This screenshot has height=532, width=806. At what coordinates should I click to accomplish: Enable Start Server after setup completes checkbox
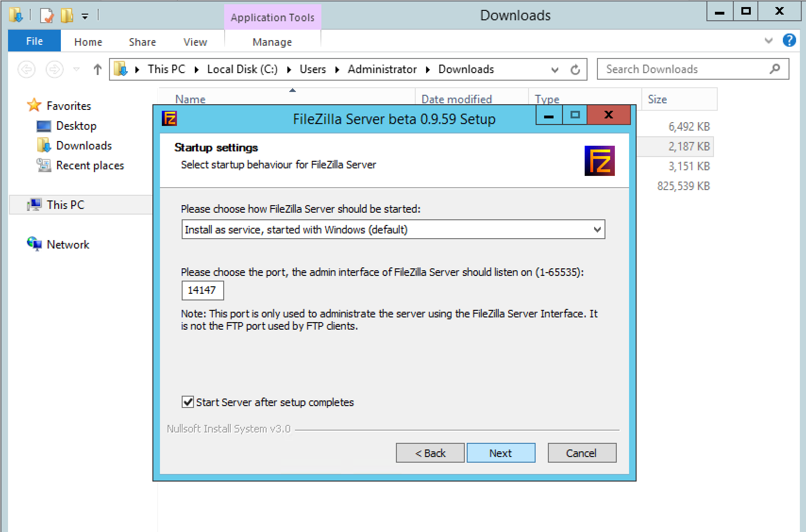click(x=188, y=402)
